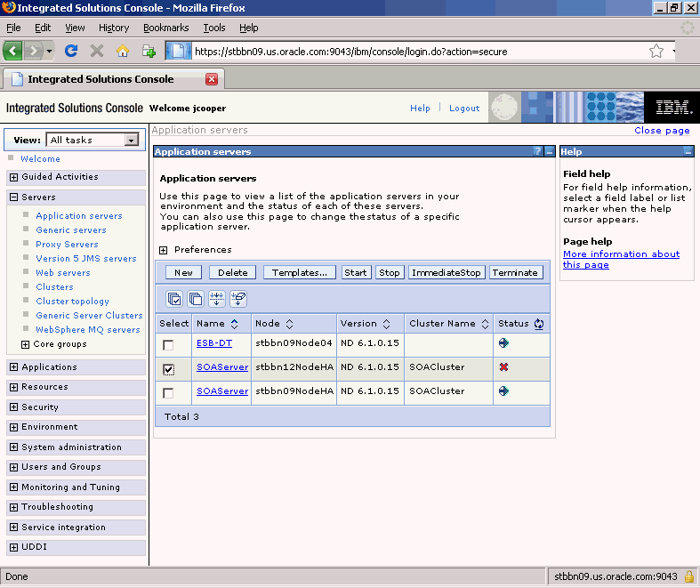The image size is (700, 588).
Task: Expand System administration section
Action: point(14,447)
